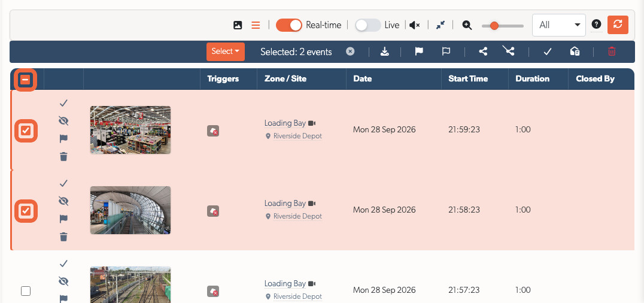Hide the 21:59:23 event with eye icon

coord(63,121)
